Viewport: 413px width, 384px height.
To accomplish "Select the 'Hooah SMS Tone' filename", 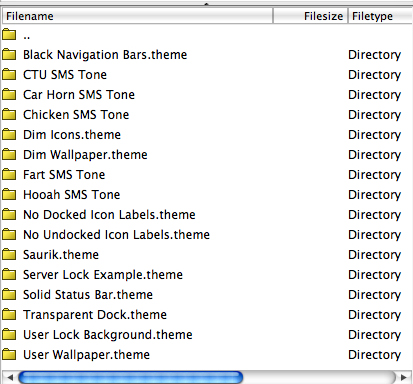I will pyautogui.click(x=72, y=195).
